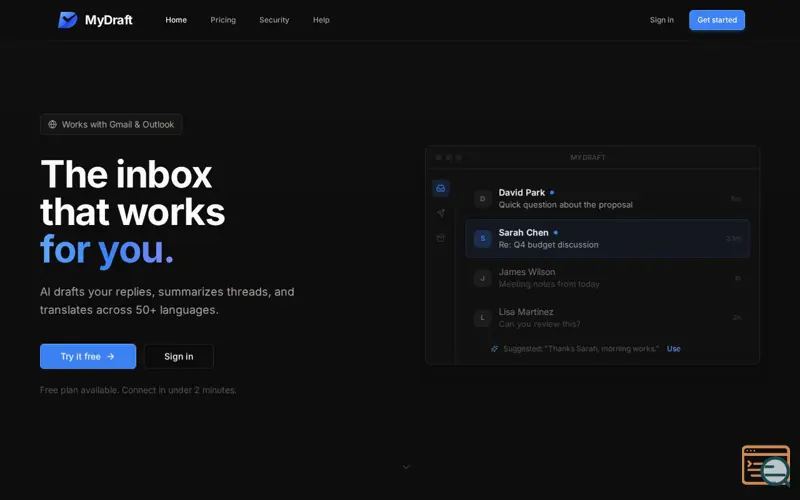Click the AI drafts your replies description

click(x=167, y=301)
